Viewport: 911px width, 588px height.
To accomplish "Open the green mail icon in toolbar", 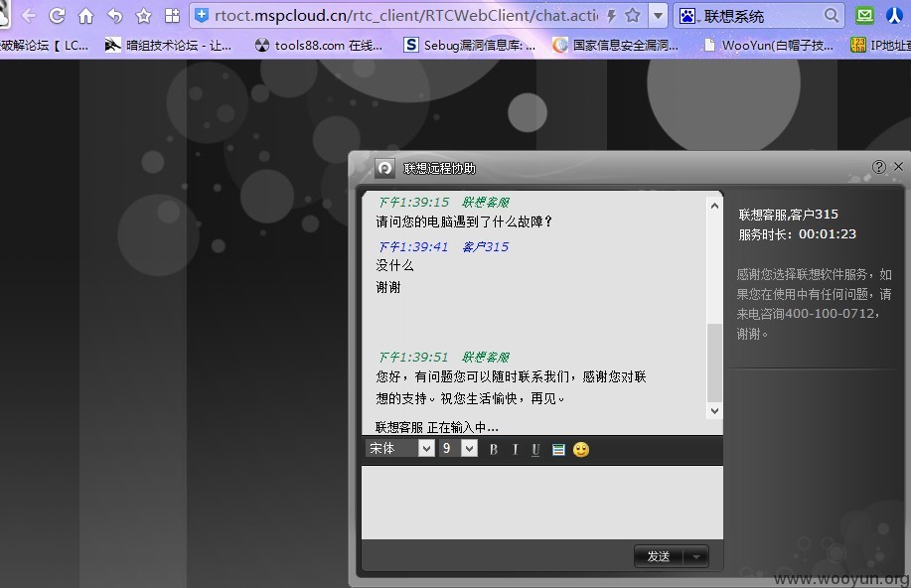I will [864, 16].
